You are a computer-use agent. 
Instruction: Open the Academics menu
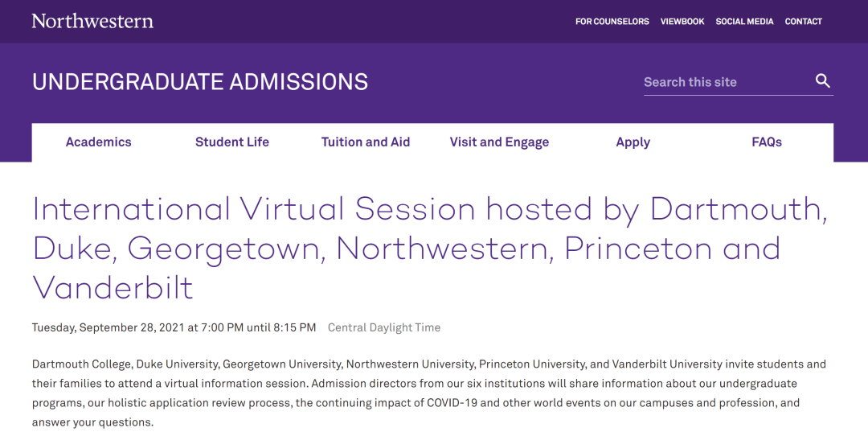pos(99,142)
